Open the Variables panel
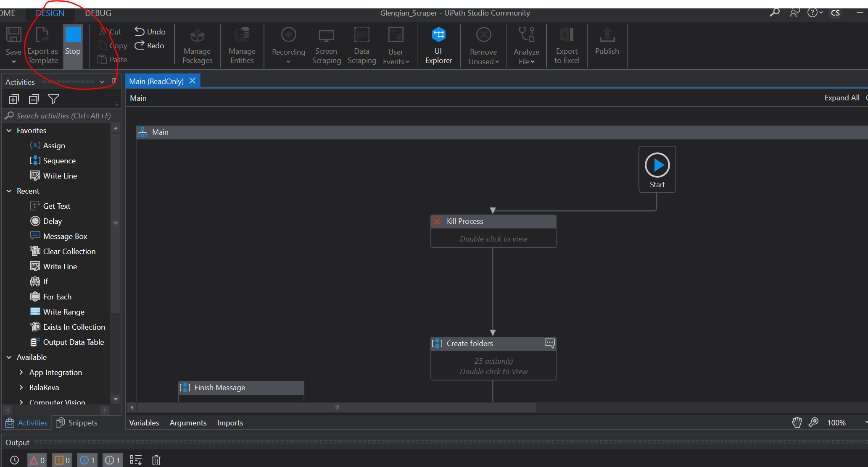The image size is (868, 467). [x=144, y=422]
